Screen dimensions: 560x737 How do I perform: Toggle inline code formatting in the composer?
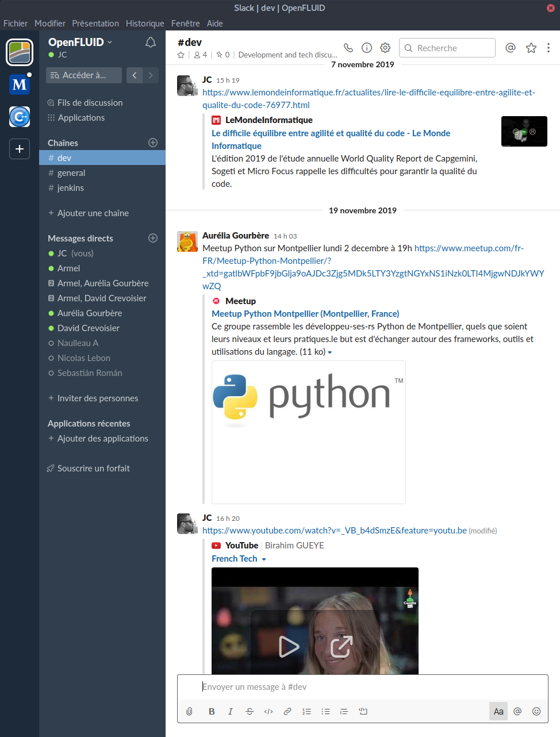point(269,711)
